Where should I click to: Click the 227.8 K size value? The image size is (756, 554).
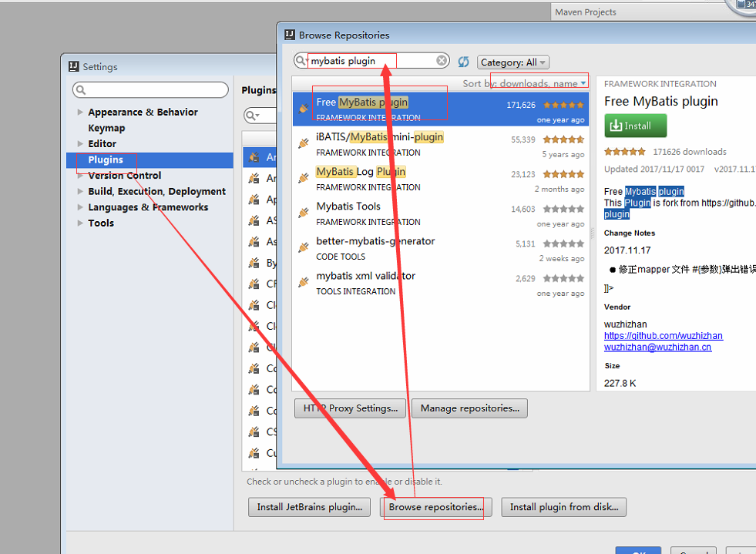click(620, 383)
